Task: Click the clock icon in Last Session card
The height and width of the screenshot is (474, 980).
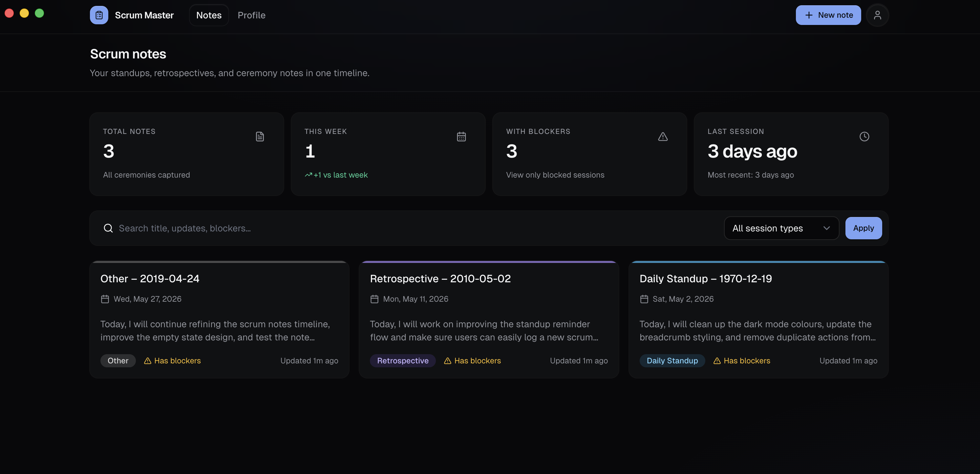Action: point(864,137)
